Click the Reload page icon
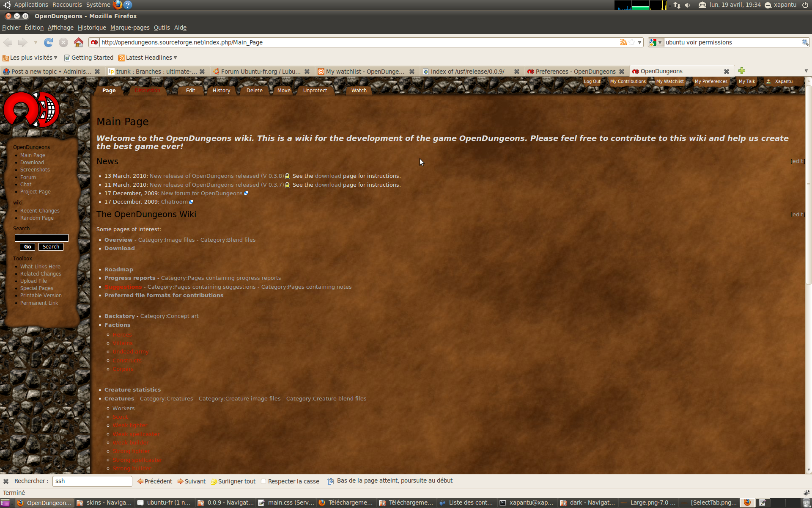The width and height of the screenshot is (812, 508). click(49, 42)
